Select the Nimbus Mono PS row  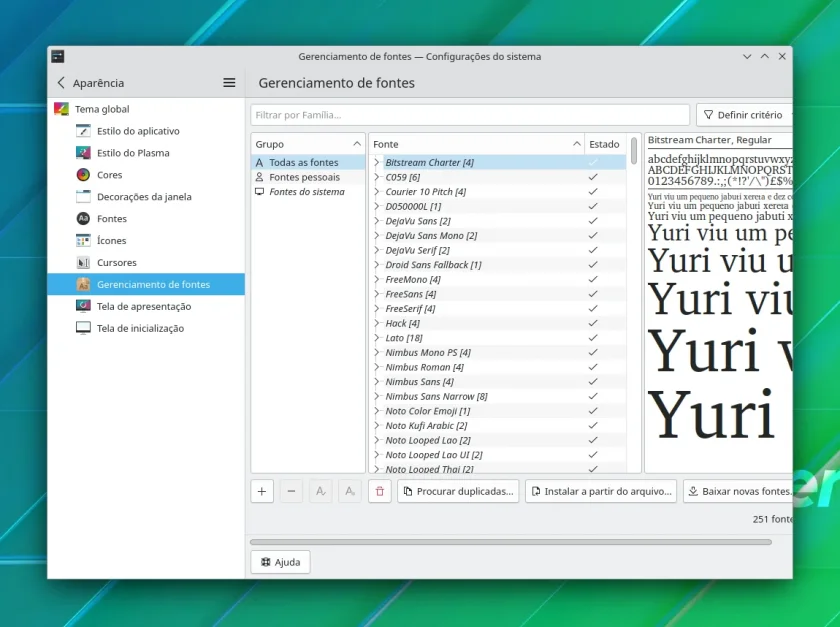pos(497,353)
